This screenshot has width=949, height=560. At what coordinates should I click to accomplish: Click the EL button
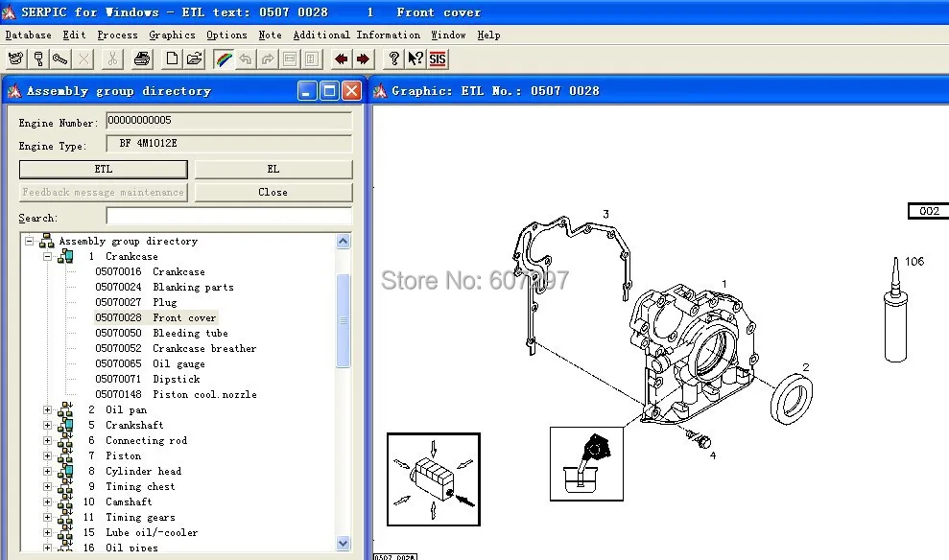(273, 170)
